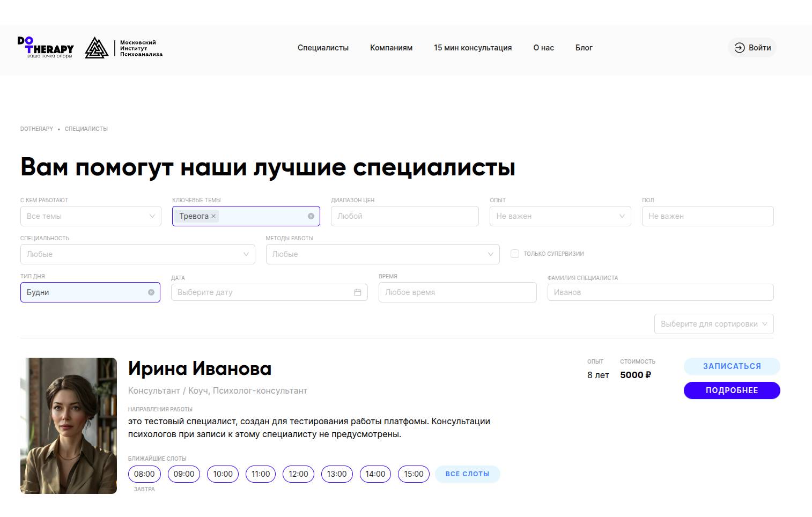Focus the Диапазон цен input field
The height and width of the screenshot is (517, 812).
point(405,216)
